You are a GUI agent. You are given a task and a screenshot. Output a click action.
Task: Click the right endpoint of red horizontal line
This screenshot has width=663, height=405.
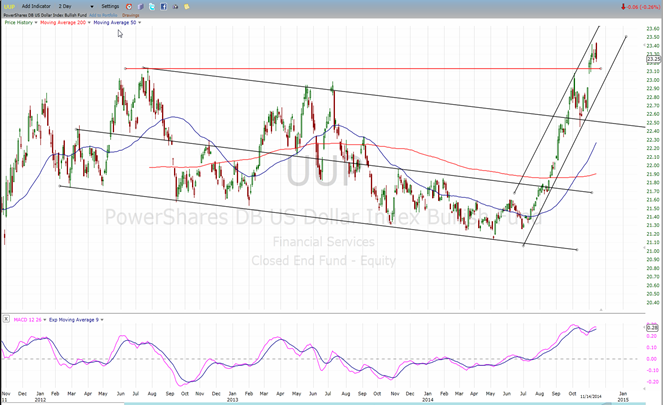(601, 68)
